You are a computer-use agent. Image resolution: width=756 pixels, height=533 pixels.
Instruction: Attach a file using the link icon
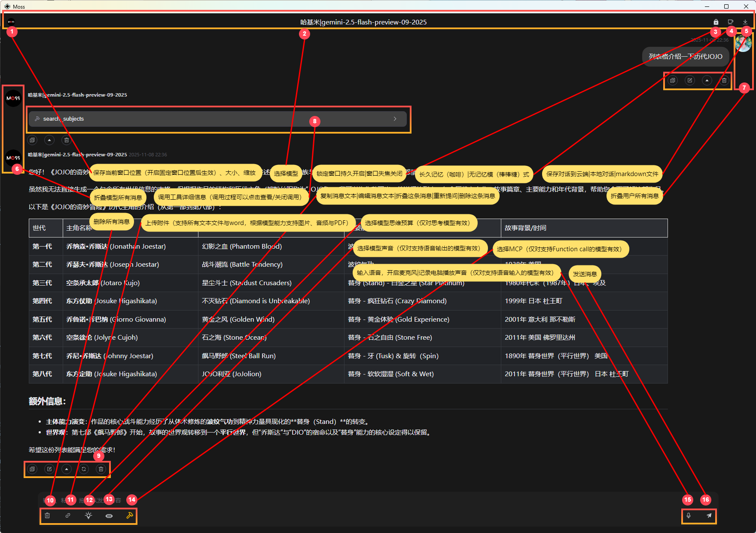(68, 515)
